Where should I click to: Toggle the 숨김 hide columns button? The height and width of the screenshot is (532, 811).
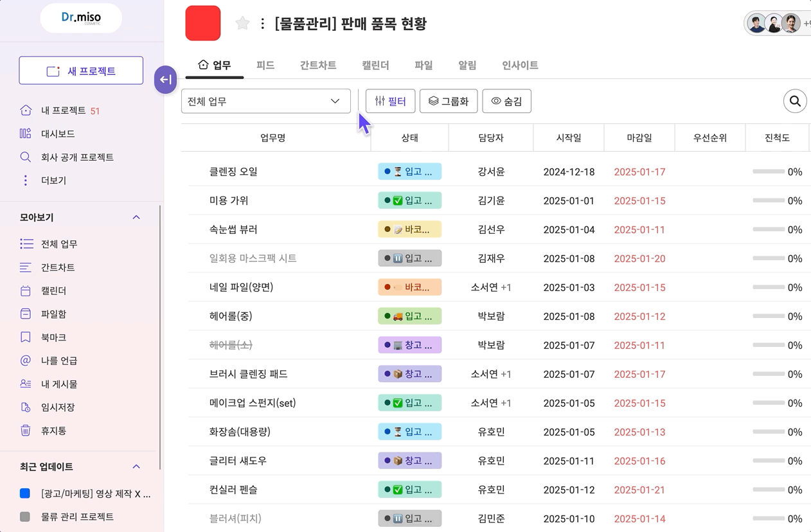coord(506,101)
